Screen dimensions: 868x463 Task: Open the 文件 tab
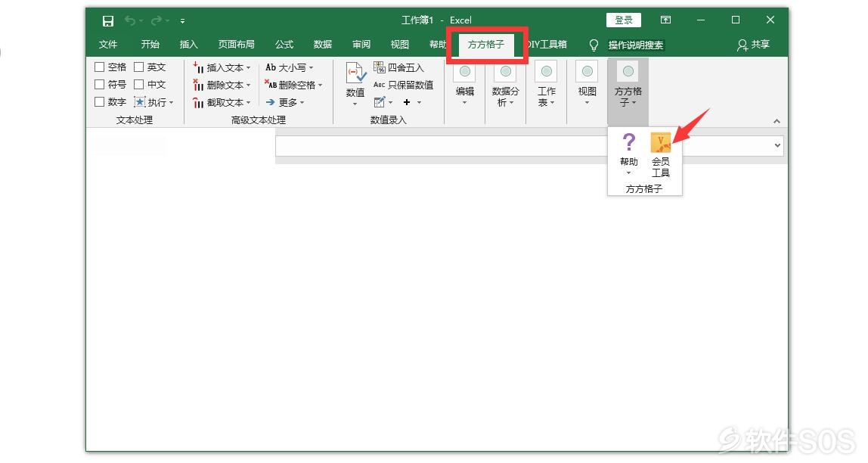[x=108, y=45]
